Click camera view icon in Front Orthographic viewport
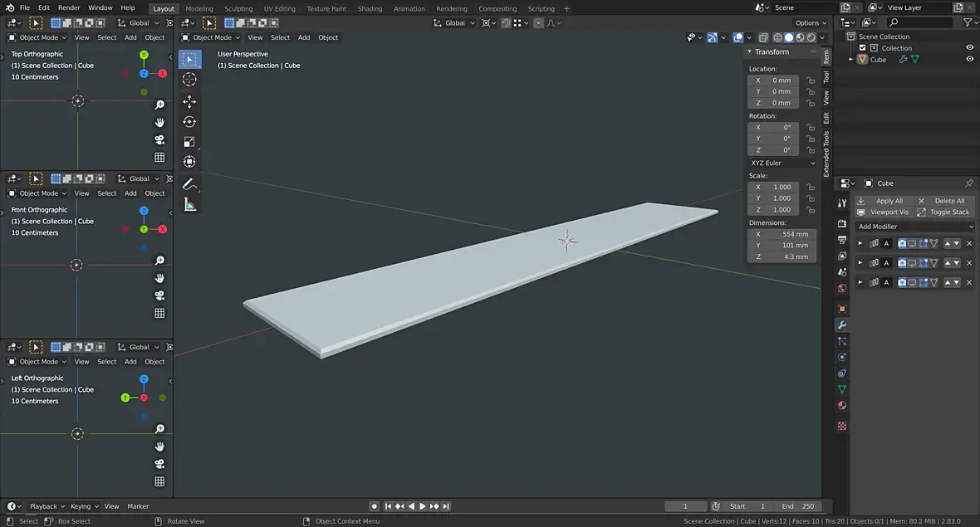 coord(160,295)
